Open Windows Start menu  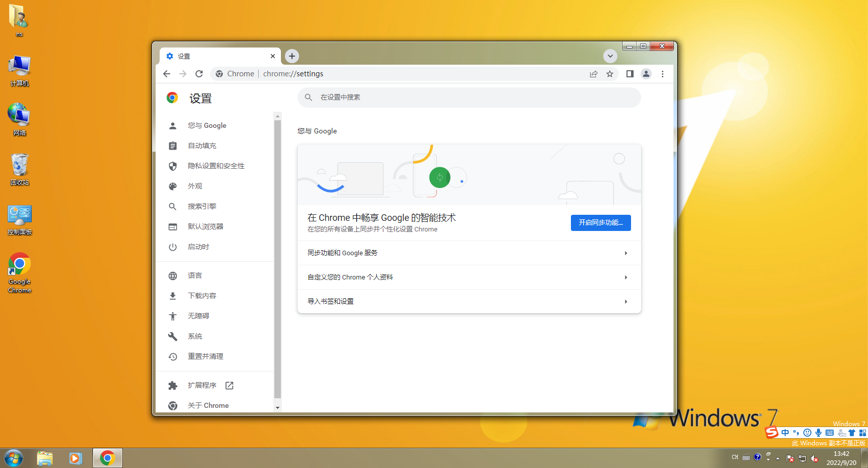14,458
